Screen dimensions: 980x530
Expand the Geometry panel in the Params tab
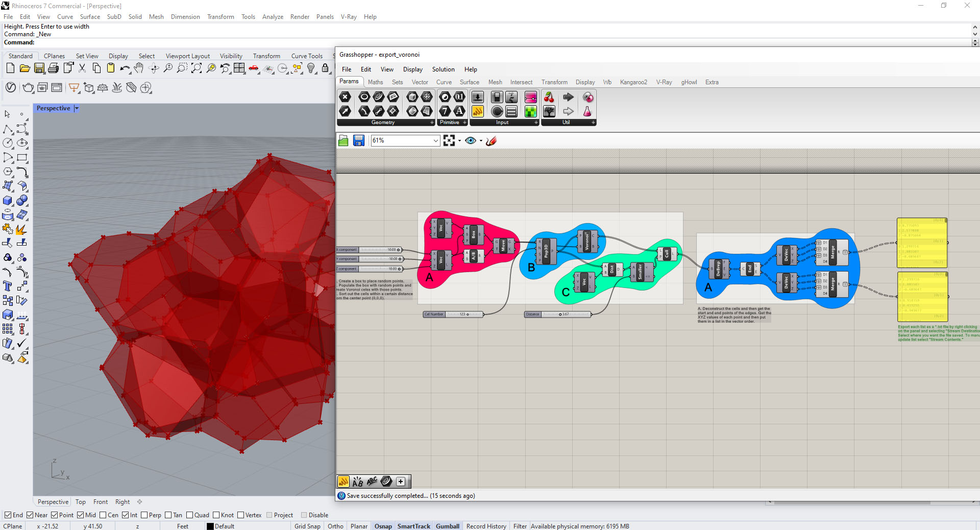pyautogui.click(x=432, y=123)
